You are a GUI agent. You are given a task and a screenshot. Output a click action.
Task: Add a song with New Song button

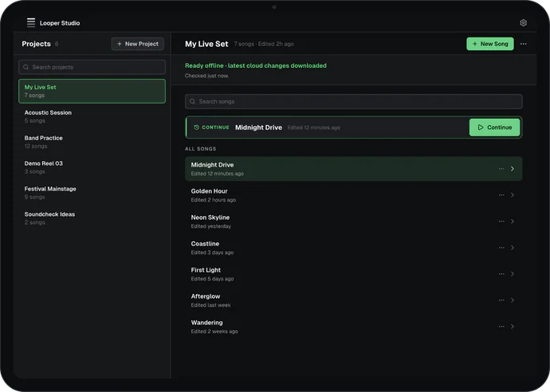tap(490, 44)
